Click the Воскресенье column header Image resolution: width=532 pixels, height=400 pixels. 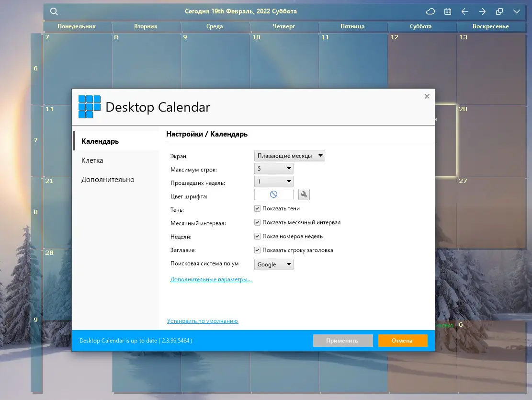click(x=491, y=26)
